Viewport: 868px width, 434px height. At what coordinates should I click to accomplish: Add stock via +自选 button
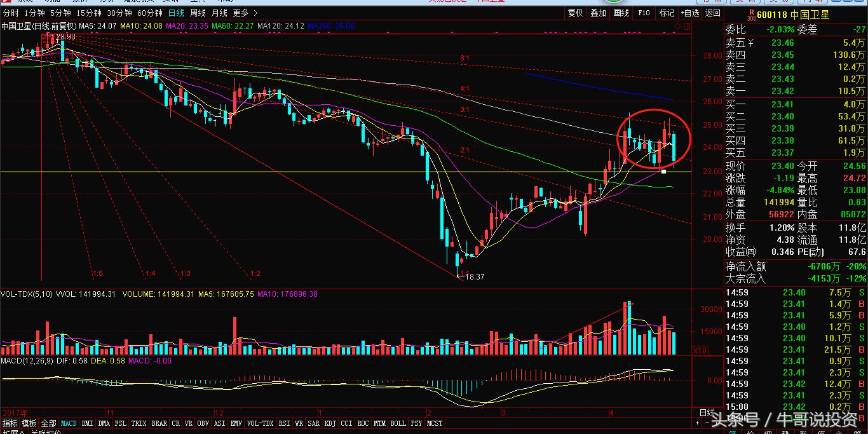pyautogui.click(x=690, y=13)
